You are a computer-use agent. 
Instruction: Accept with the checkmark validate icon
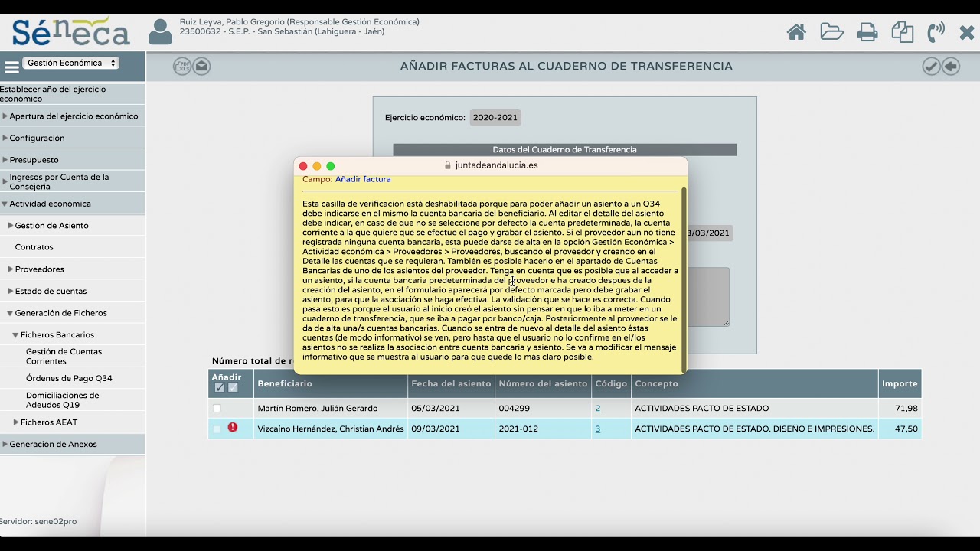tap(931, 67)
